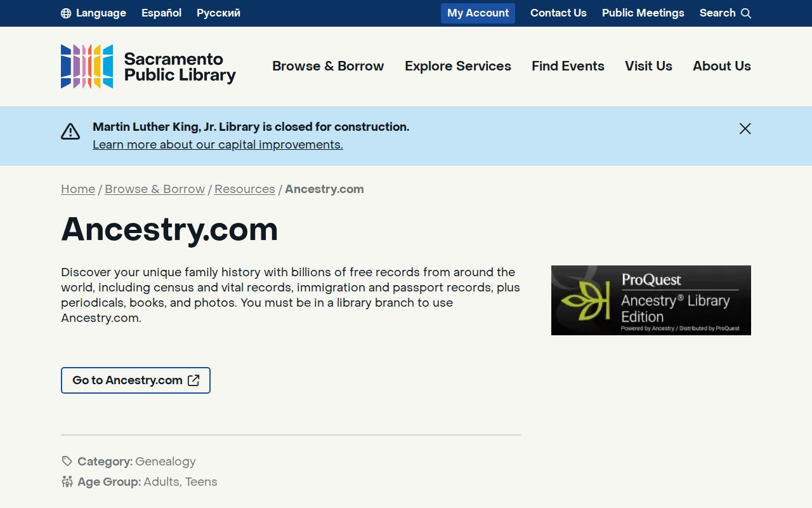Viewport: 812px width, 508px height.
Task: Open the Find Events menu
Action: point(568,66)
